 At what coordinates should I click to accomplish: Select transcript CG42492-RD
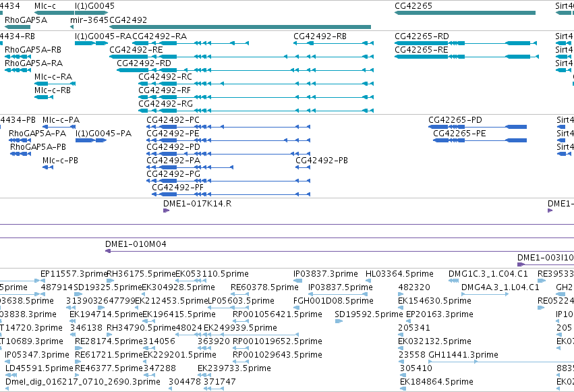pos(246,70)
